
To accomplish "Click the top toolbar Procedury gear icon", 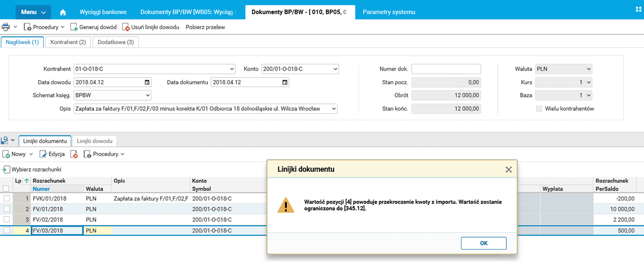I will point(28,27).
